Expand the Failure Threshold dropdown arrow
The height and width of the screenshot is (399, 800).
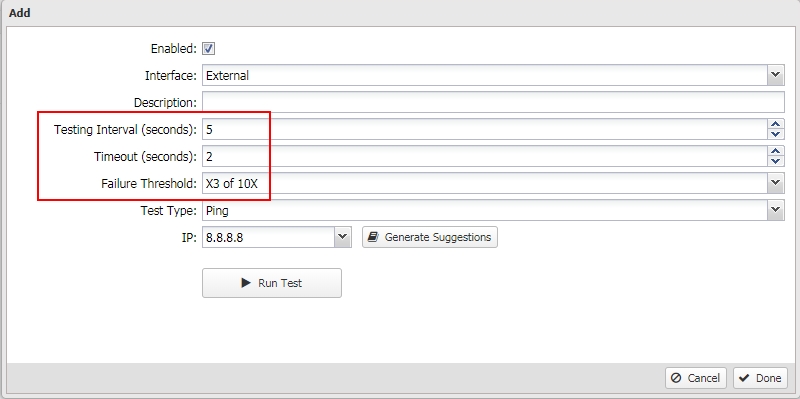pyautogui.click(x=776, y=183)
